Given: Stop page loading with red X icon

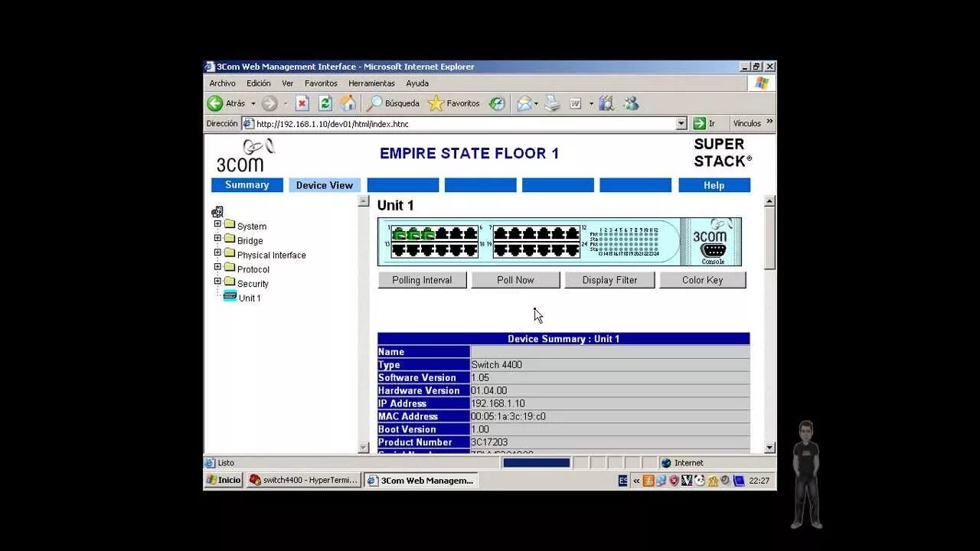Looking at the screenshot, I should (302, 103).
